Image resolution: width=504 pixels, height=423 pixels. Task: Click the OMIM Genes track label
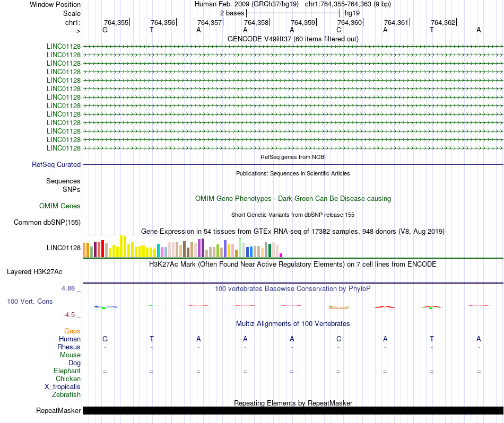[x=59, y=206]
